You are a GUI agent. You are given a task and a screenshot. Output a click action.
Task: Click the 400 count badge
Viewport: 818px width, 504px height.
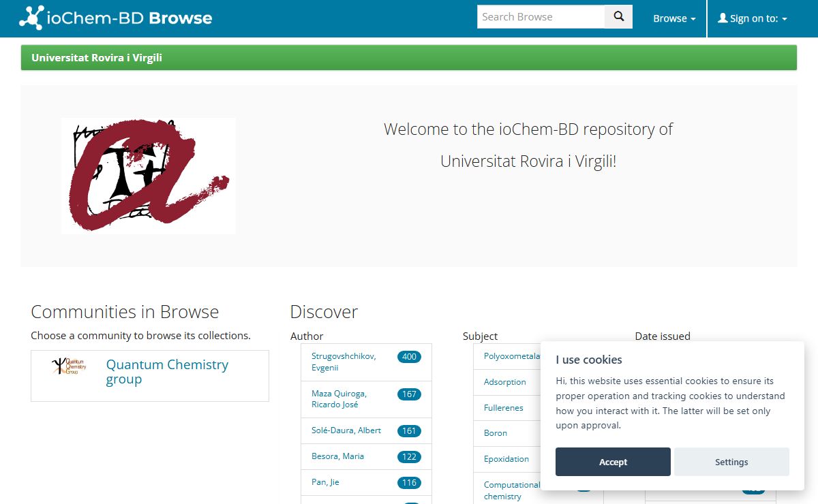click(409, 357)
